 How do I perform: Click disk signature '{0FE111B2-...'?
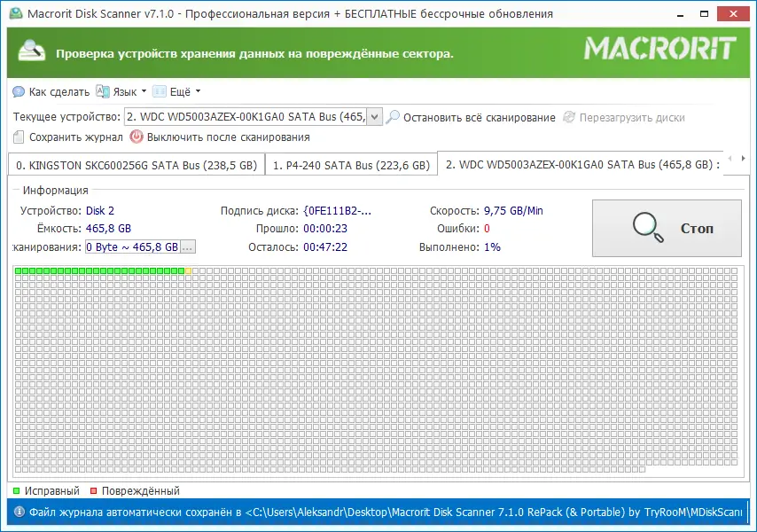click(x=338, y=210)
